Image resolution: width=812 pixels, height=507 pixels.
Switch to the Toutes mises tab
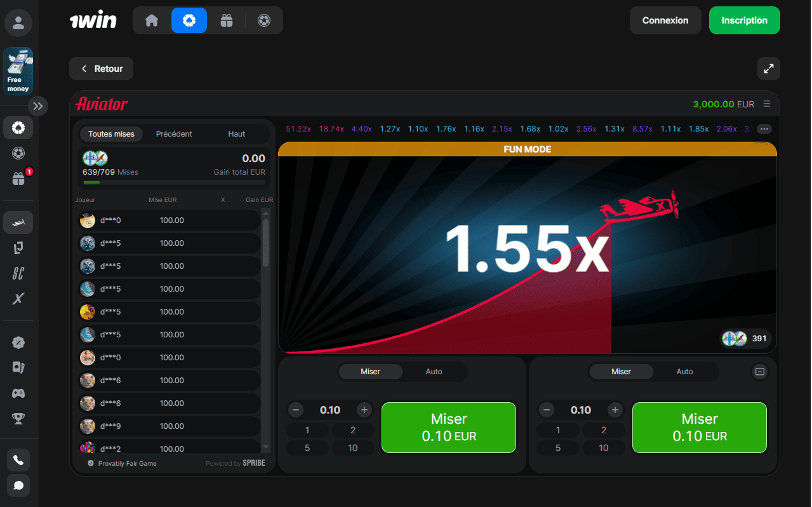pyautogui.click(x=111, y=134)
